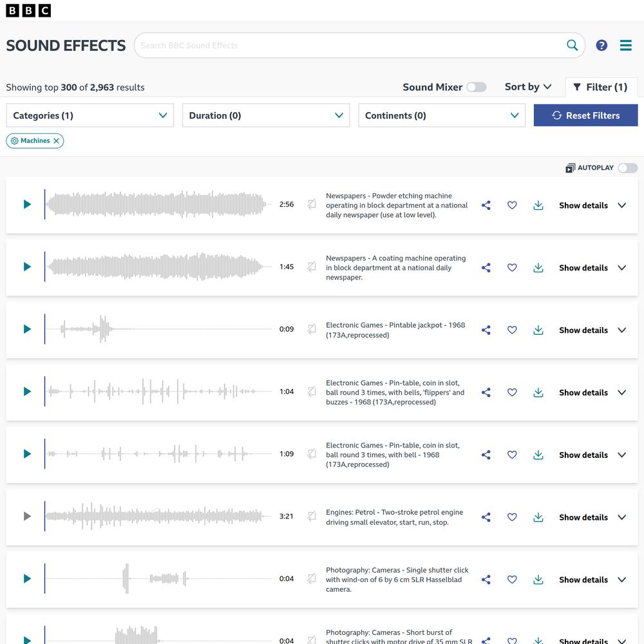
Task: Toggle loop for Pintable jackpot sound
Action: tap(312, 329)
